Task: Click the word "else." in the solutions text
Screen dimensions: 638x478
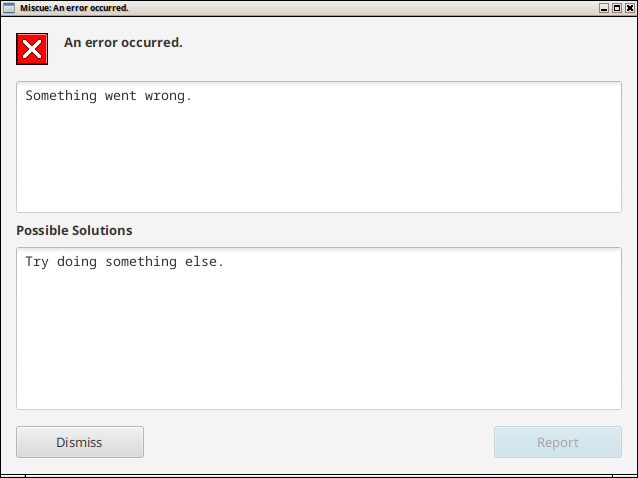Action: [204, 261]
